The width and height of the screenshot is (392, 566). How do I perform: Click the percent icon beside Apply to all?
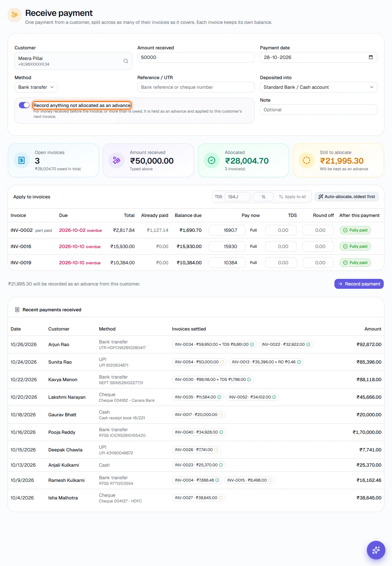(281, 197)
